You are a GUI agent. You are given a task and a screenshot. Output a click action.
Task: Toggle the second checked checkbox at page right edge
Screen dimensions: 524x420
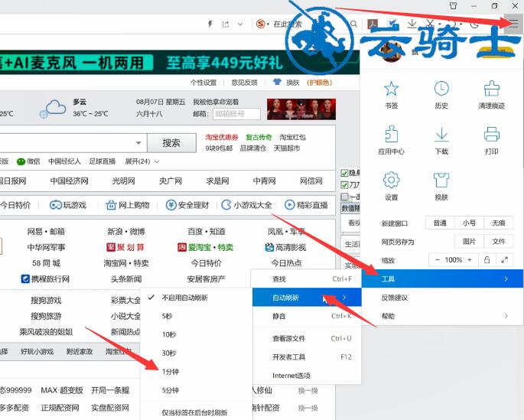[x=344, y=184]
